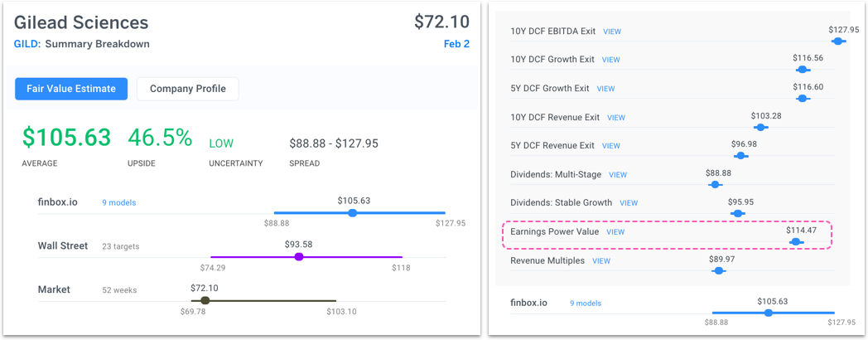Click the 23 targets text
The image size is (868, 340).
[x=121, y=246]
